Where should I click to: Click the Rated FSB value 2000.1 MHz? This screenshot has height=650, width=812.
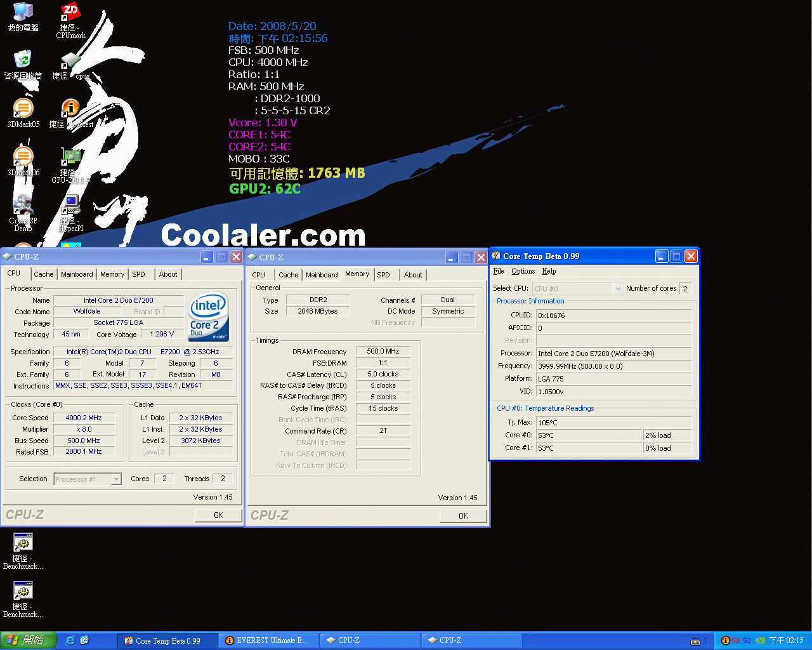[84, 451]
